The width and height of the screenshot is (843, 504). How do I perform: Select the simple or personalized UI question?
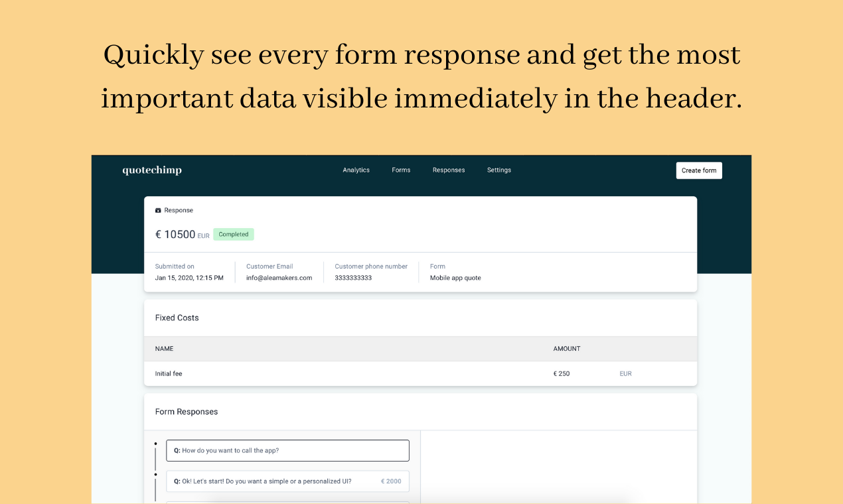click(287, 481)
